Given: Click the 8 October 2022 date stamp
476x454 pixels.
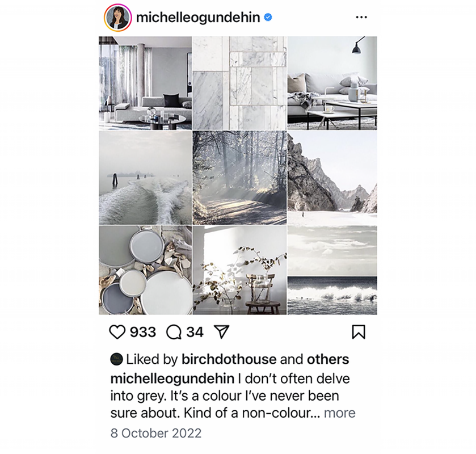Looking at the screenshot, I should [156, 433].
